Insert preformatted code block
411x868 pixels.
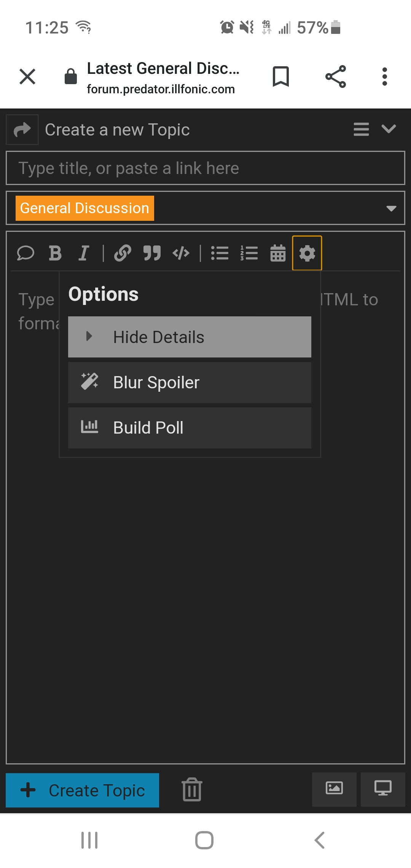(x=181, y=253)
